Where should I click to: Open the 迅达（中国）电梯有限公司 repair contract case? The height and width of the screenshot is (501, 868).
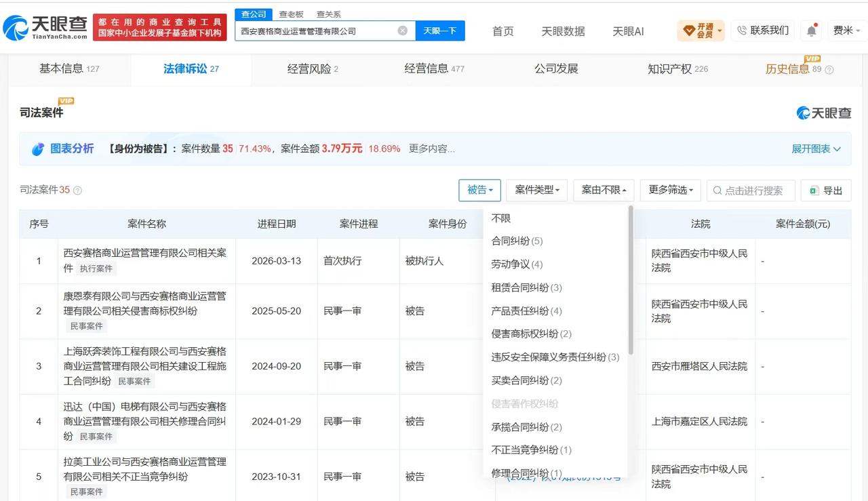click(144, 422)
